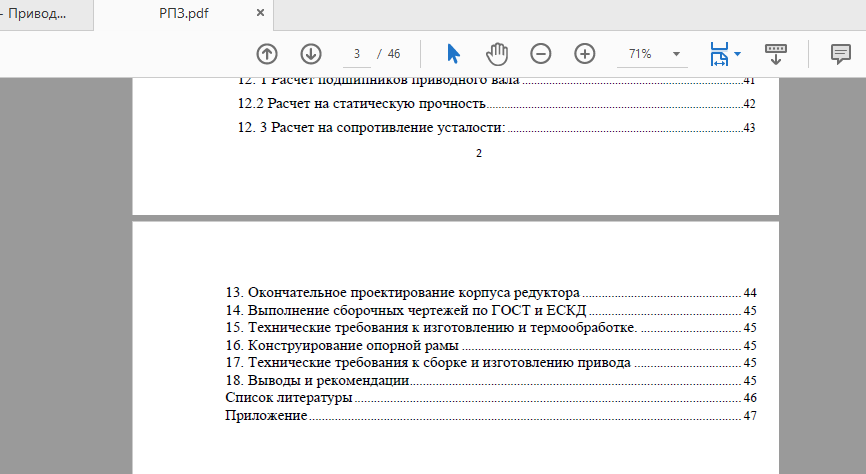Open the page fit options arrow
This screenshot has height=474, width=866.
coord(738,54)
